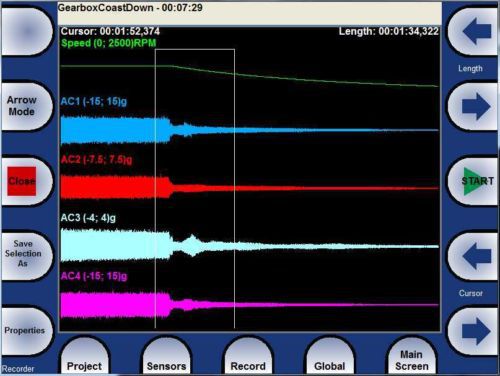Move cursor left with Cursor arrow
The image size is (500, 376).
474,256
